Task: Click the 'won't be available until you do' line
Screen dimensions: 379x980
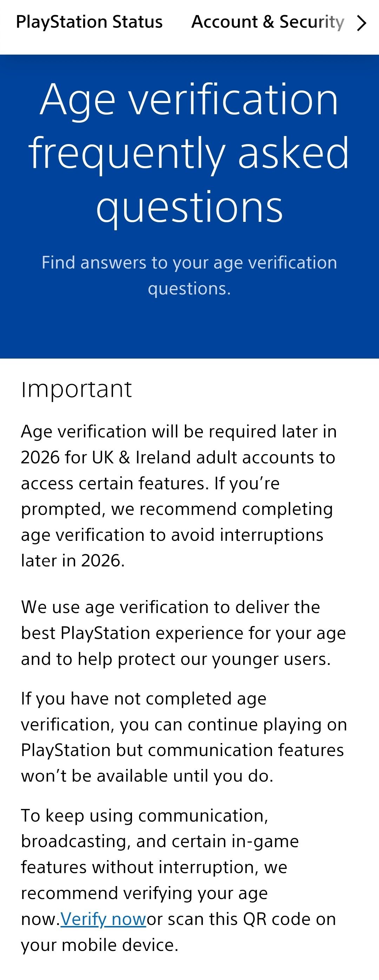Action: pyautogui.click(x=147, y=776)
